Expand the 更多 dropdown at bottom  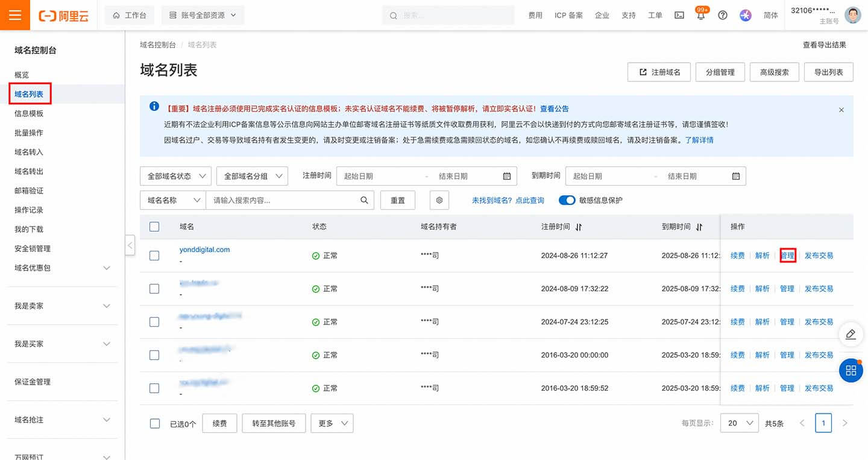click(x=332, y=423)
